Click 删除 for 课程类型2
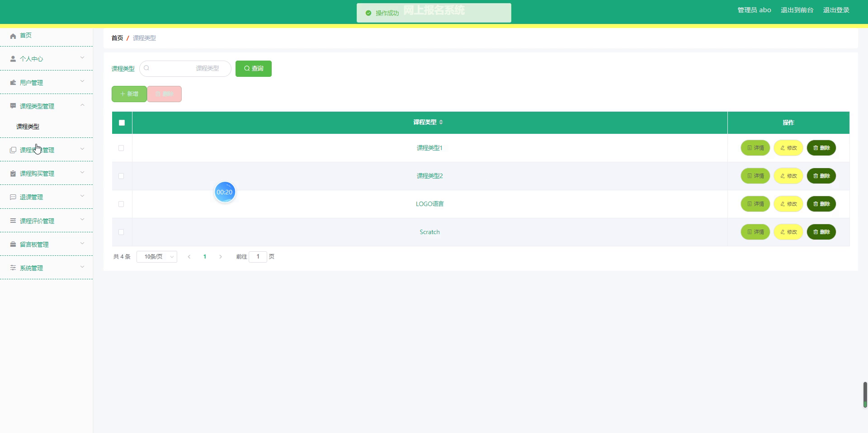 coord(821,176)
